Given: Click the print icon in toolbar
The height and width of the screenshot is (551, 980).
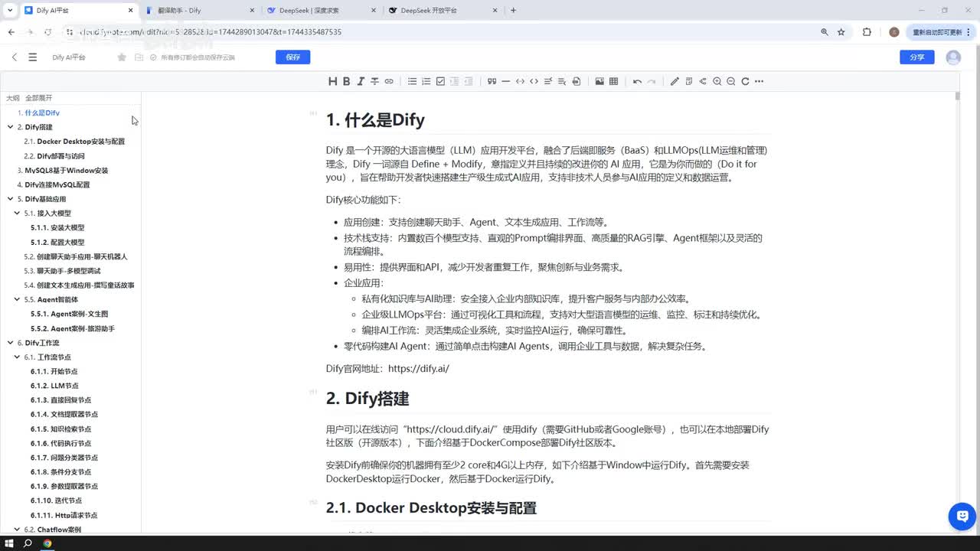Looking at the screenshot, I should pos(577,81).
